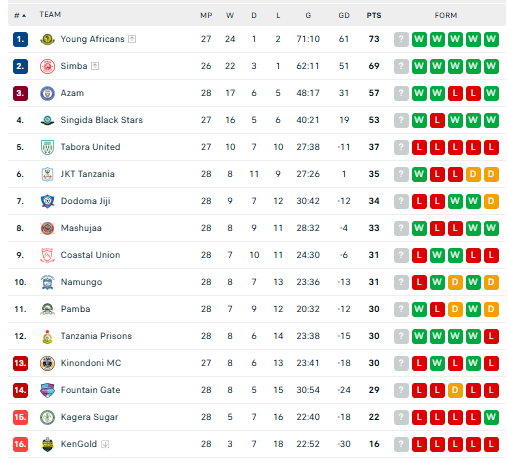Click the Young Africans club crest

[x=47, y=39]
